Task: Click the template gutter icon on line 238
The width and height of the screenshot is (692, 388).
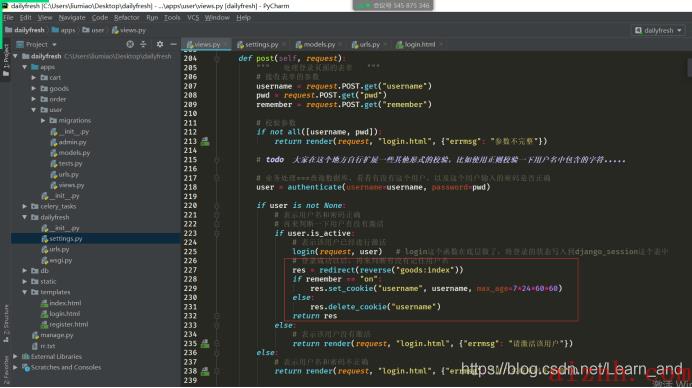Action: [x=205, y=371]
